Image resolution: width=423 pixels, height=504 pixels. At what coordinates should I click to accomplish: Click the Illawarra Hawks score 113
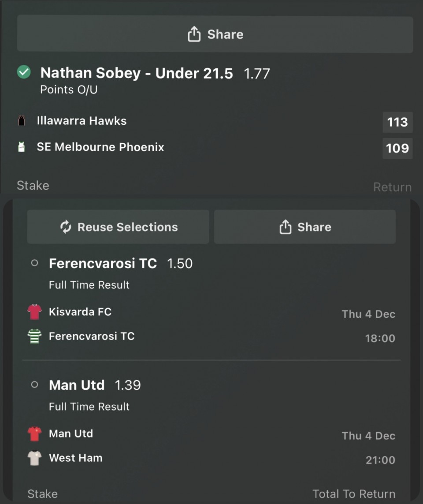[x=397, y=122]
